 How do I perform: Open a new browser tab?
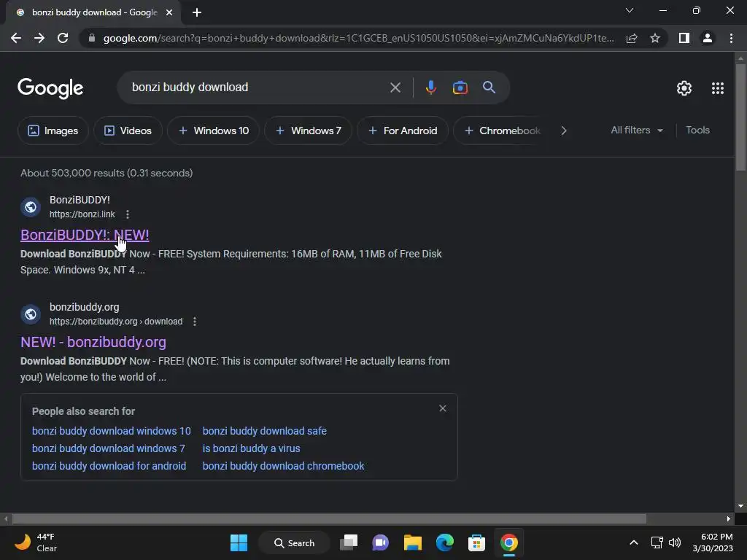pos(197,12)
